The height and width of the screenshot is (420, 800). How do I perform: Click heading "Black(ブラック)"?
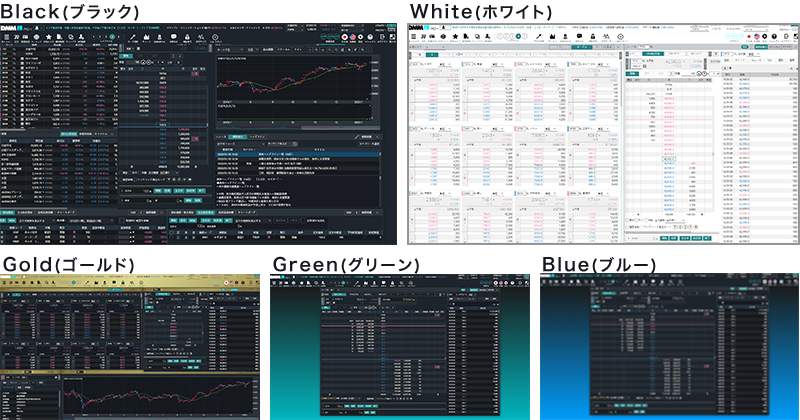click(70, 11)
